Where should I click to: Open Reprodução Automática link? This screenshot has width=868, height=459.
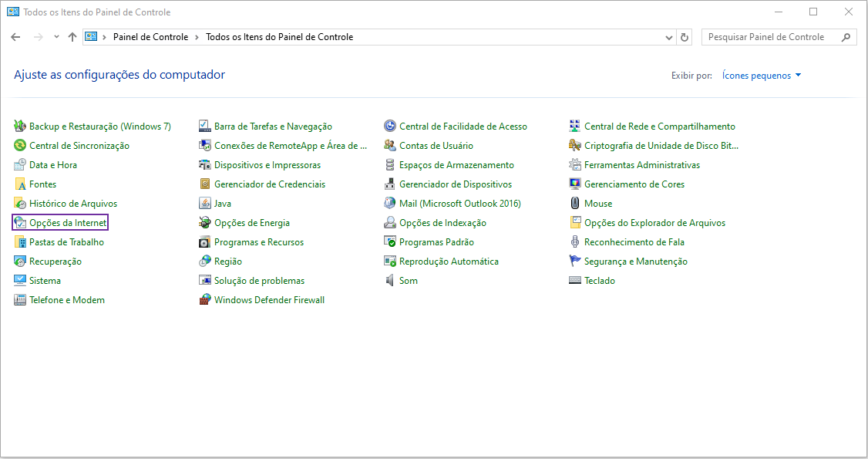click(x=449, y=262)
